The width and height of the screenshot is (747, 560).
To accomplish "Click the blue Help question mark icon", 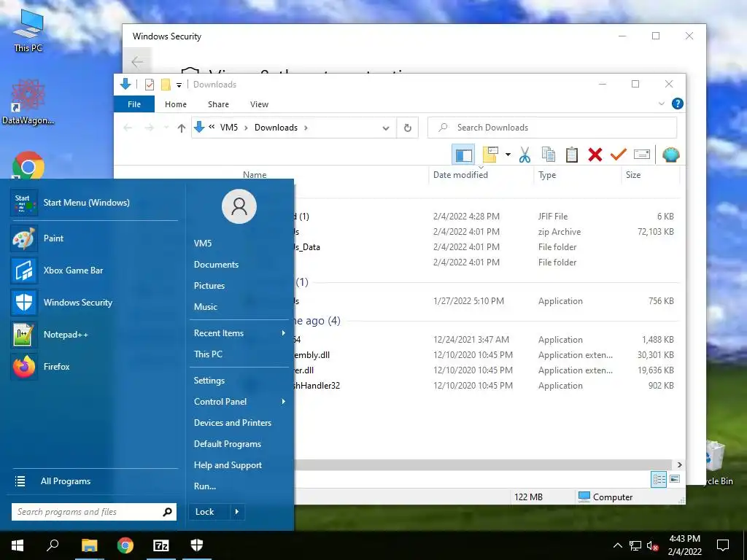I will (677, 104).
